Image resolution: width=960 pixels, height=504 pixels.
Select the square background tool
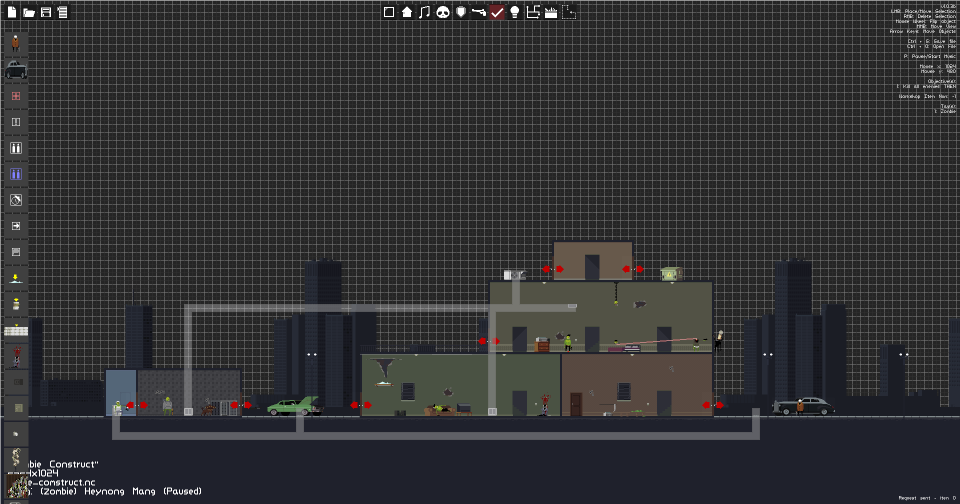pos(389,12)
